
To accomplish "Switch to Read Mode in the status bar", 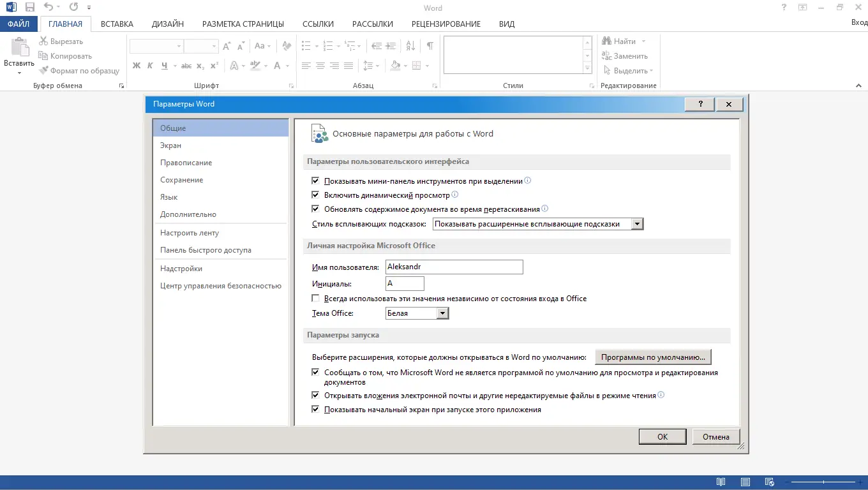I will (x=721, y=482).
